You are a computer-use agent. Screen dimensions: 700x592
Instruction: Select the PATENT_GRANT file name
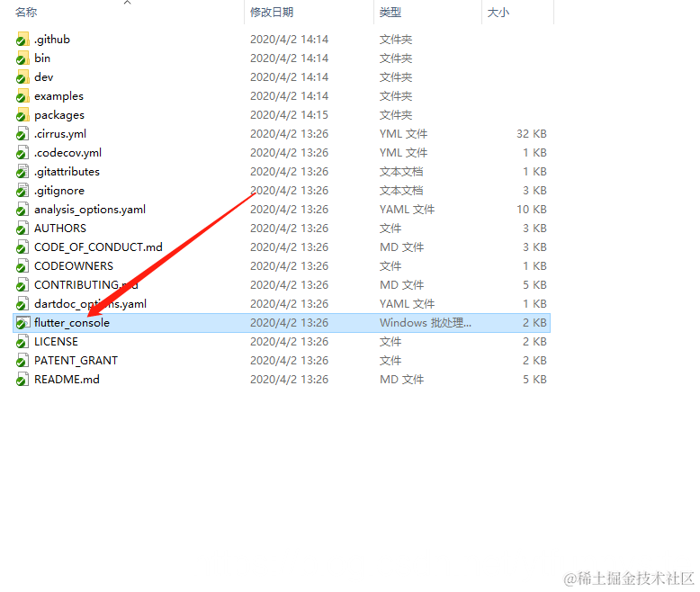tap(76, 360)
